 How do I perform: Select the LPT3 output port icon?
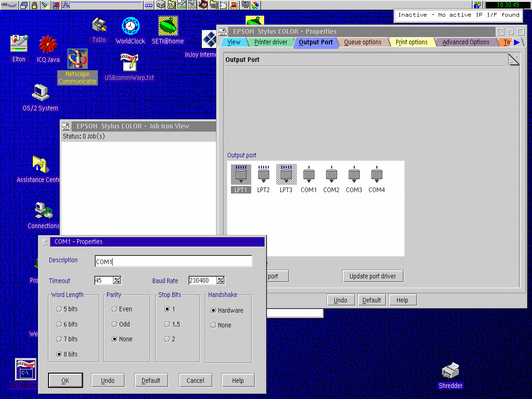coord(286,179)
